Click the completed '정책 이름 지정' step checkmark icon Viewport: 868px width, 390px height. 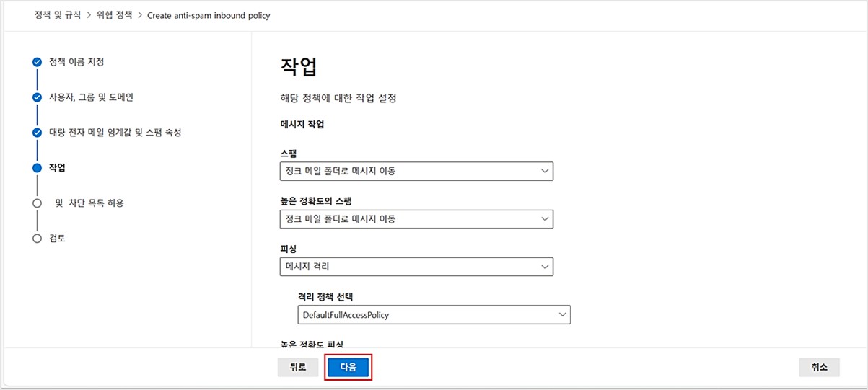click(x=38, y=62)
